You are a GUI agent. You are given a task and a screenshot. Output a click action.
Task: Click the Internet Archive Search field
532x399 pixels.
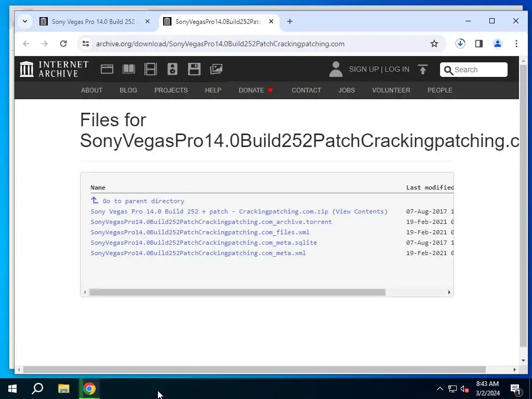474,70
